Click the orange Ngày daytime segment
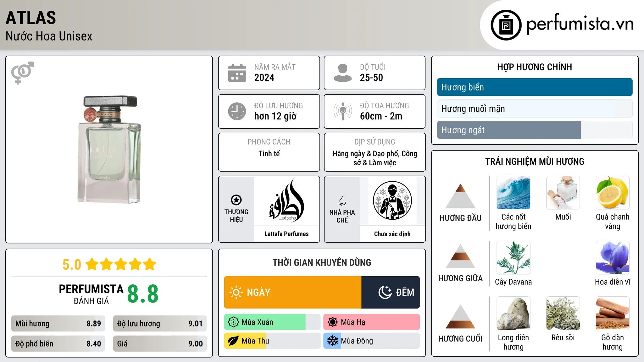The height and width of the screenshot is (362, 644). [x=293, y=292]
